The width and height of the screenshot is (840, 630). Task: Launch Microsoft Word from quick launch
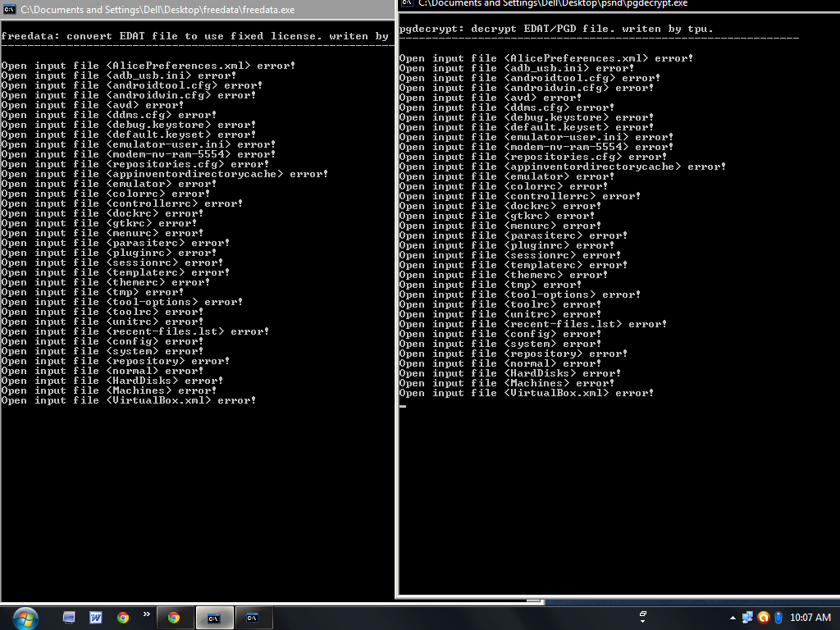pos(96,618)
